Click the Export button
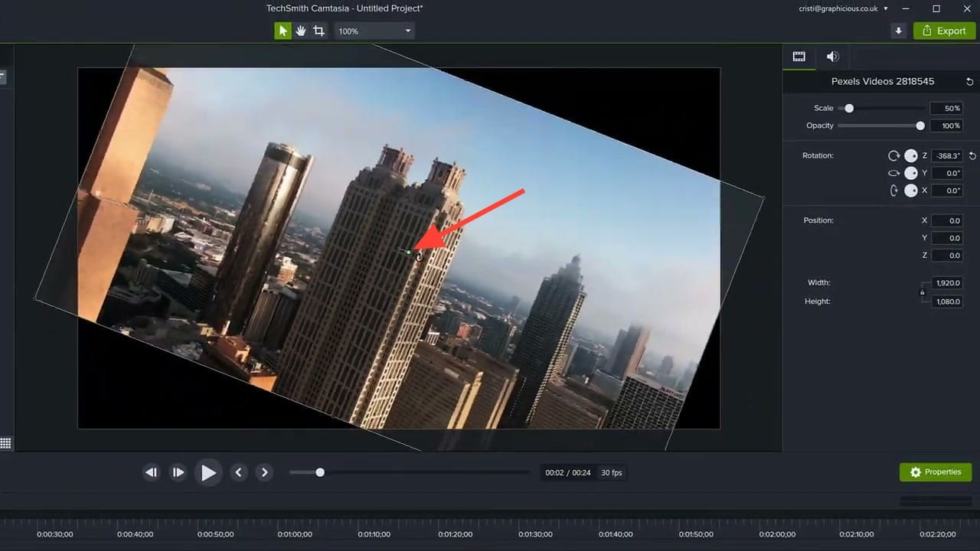Screen dimensions: 980x551 [x=944, y=31]
